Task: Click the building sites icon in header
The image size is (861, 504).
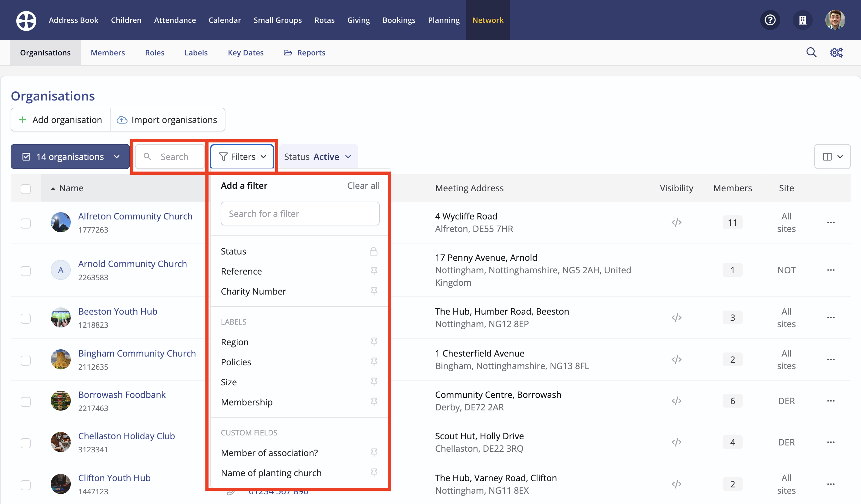Action: pyautogui.click(x=802, y=20)
